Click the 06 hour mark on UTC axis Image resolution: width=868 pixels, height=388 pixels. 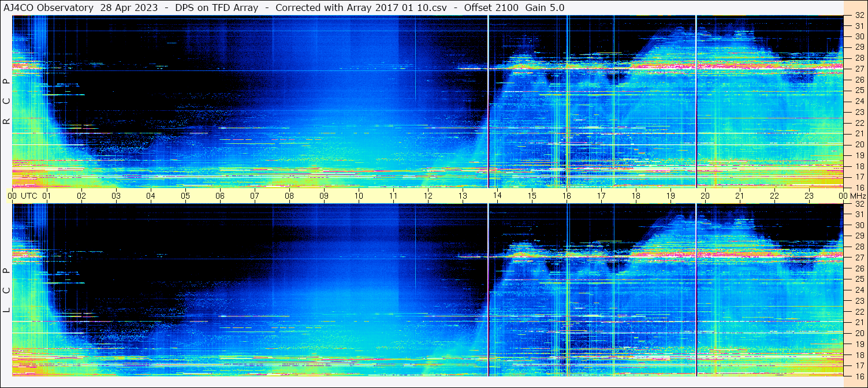click(x=220, y=196)
